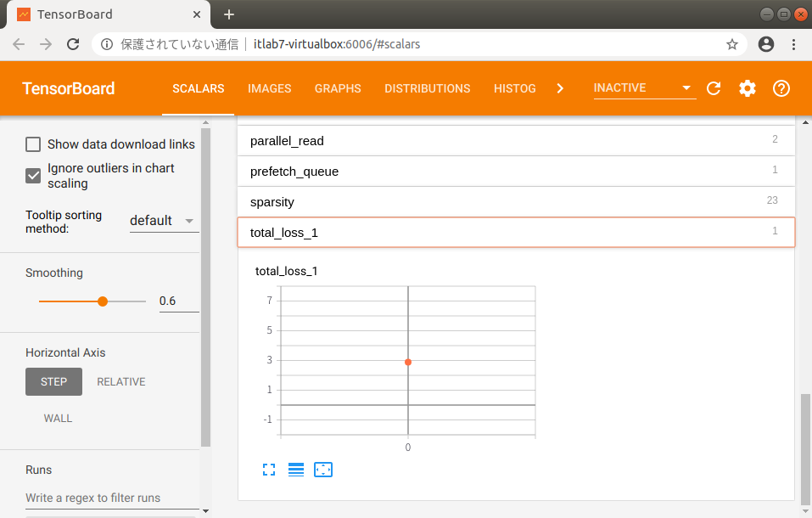Select STEP horizontal axis
Screen dimensions: 812x518
53,381
